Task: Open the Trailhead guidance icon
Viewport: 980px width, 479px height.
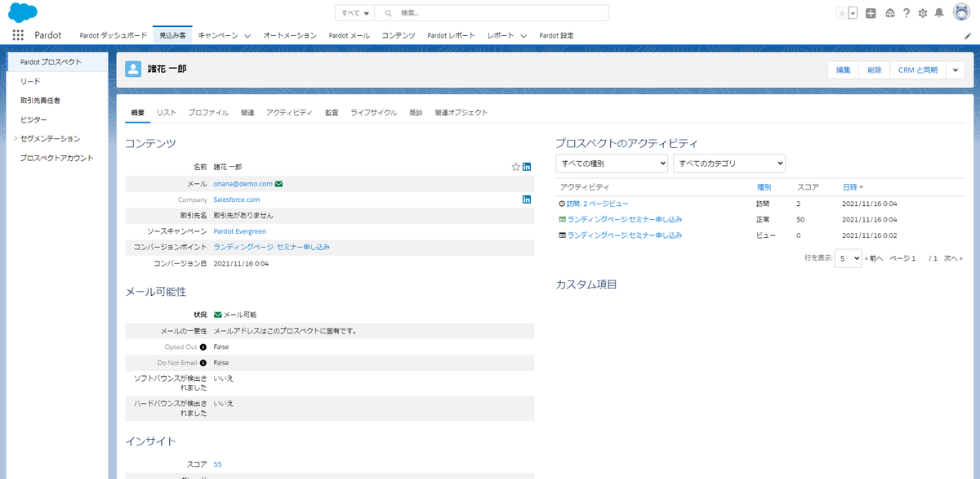Action: (889, 13)
